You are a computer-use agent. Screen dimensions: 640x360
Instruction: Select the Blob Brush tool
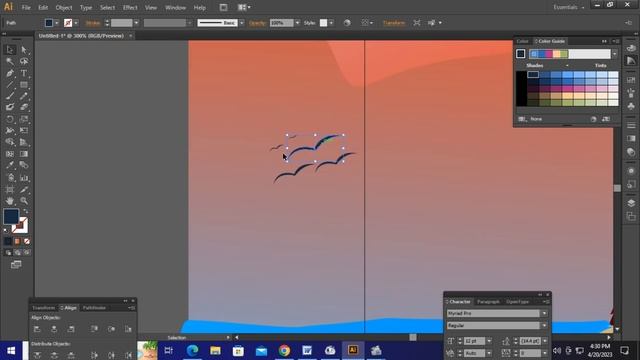click(10, 107)
